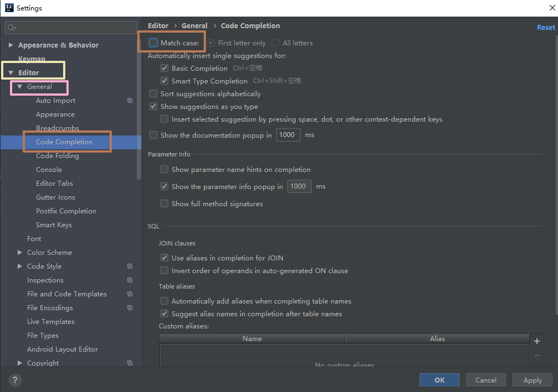Click the IntelliJ logo in title bar
The width and height of the screenshot is (558, 392).
[x=9, y=7]
